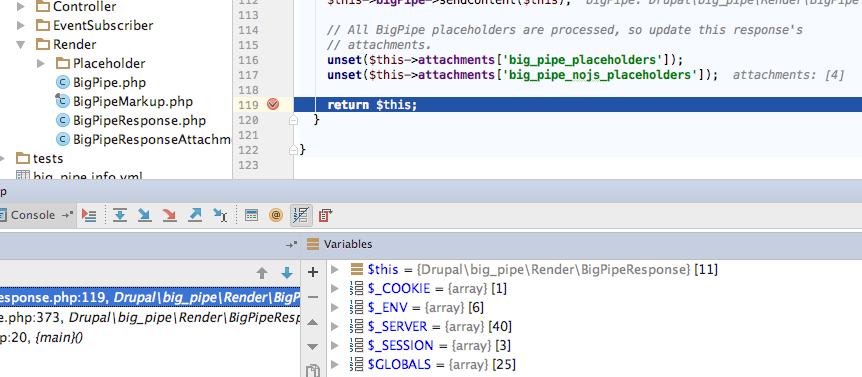Open Evaluate Expression calculator icon
The height and width of the screenshot is (377, 862).
pos(251,215)
